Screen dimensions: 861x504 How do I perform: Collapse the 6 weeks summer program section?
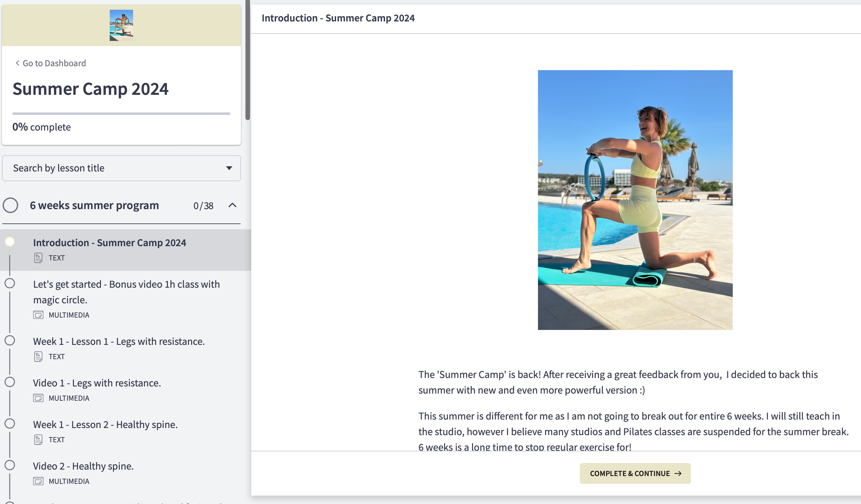[233, 206]
